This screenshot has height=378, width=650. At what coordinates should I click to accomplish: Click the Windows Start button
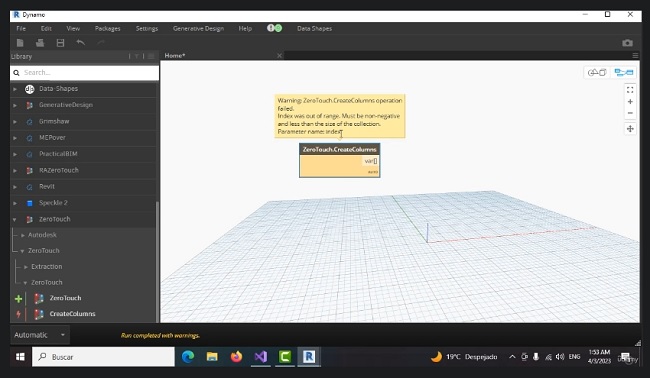tap(20, 356)
